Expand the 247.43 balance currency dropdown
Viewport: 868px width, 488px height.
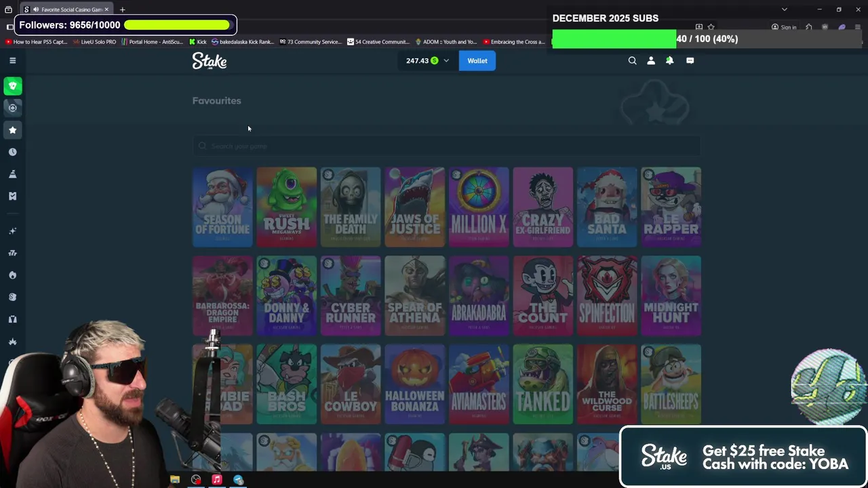[428, 61]
